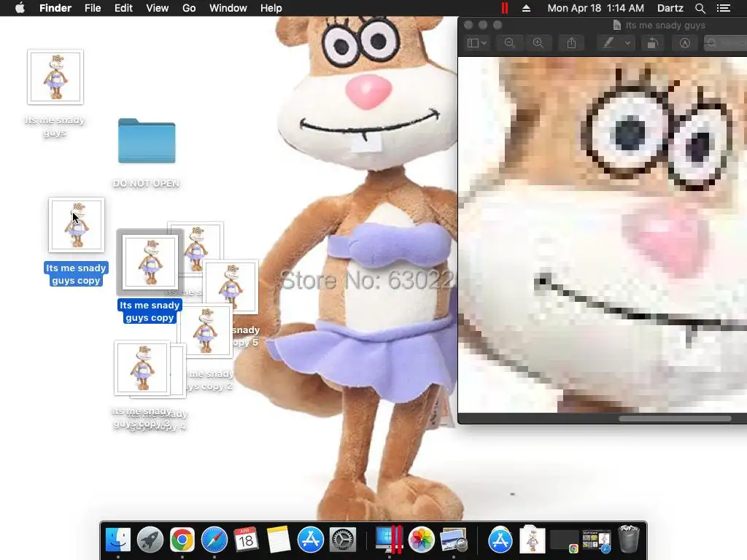The height and width of the screenshot is (560, 747).
Task: Open the File menu
Action: [x=93, y=8]
